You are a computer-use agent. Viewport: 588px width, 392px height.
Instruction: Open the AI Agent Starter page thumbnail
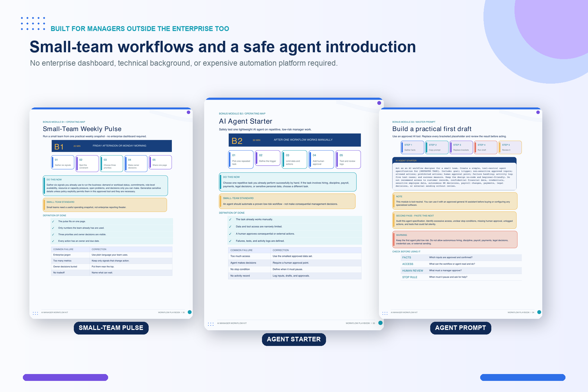294,214
